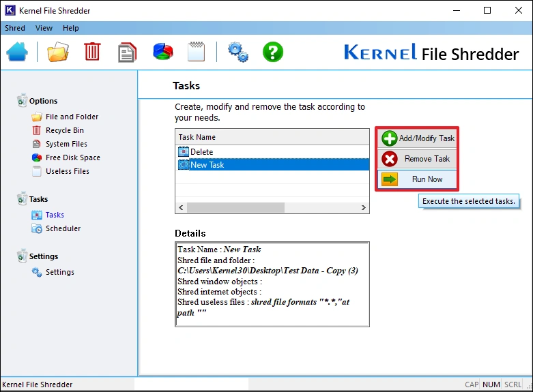The image size is (533, 392).
Task: Click the green help question mark icon
Action: click(273, 52)
